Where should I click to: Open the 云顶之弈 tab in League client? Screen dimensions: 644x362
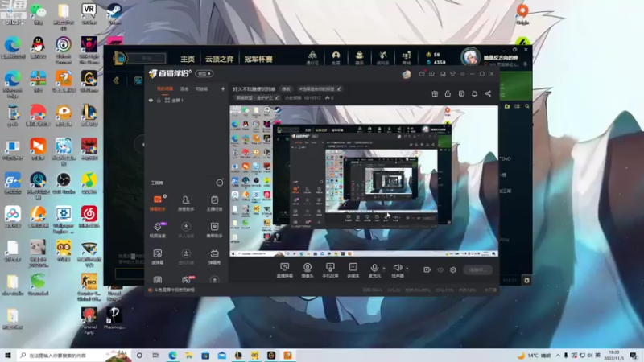click(219, 59)
